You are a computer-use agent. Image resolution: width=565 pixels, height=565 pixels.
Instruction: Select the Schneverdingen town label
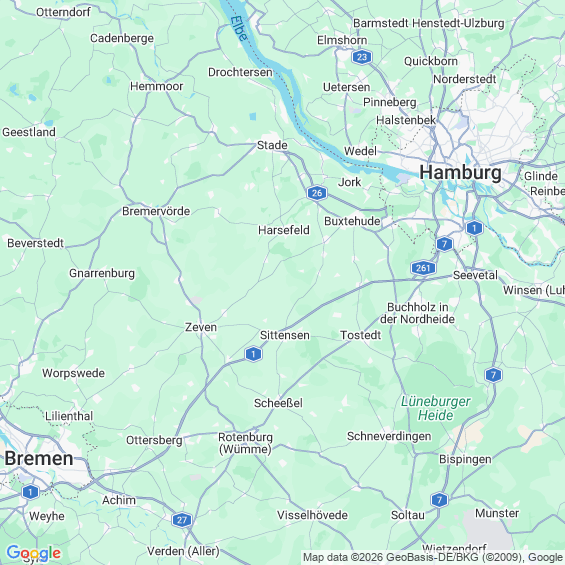389,436
